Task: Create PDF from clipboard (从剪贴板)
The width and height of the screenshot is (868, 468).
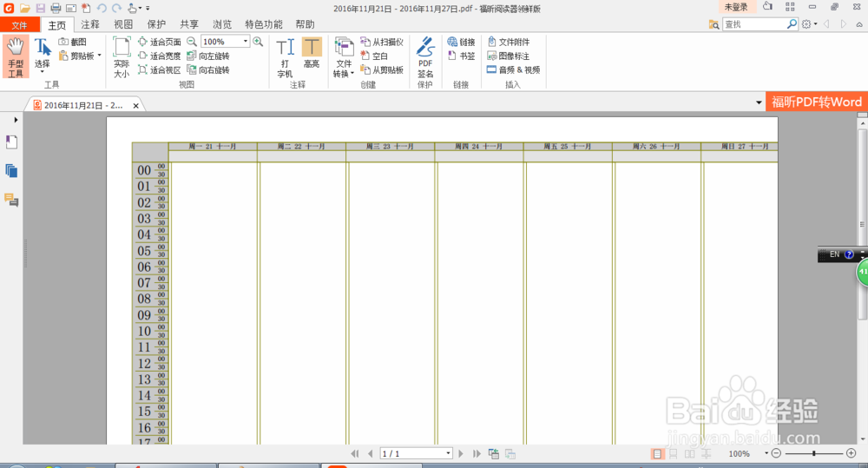Action: pos(382,69)
